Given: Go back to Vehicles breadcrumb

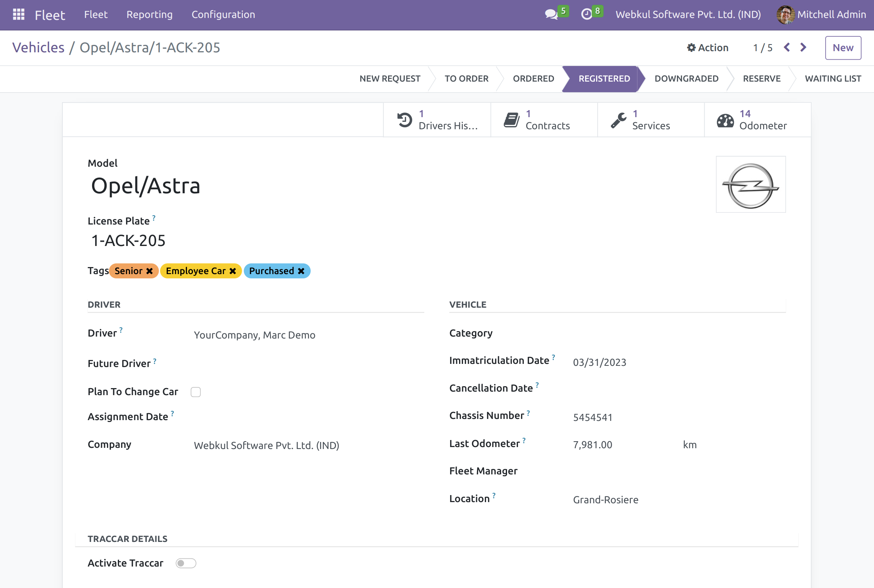Looking at the screenshot, I should coord(38,48).
